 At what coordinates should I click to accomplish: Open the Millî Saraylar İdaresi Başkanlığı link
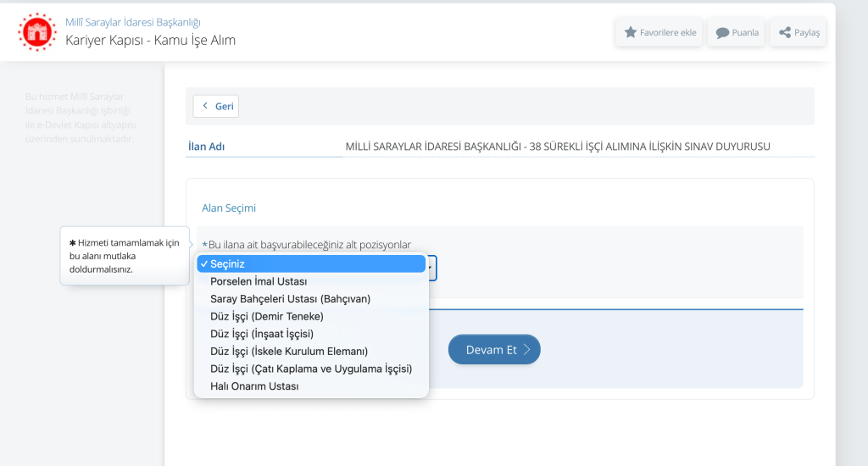coord(133,22)
